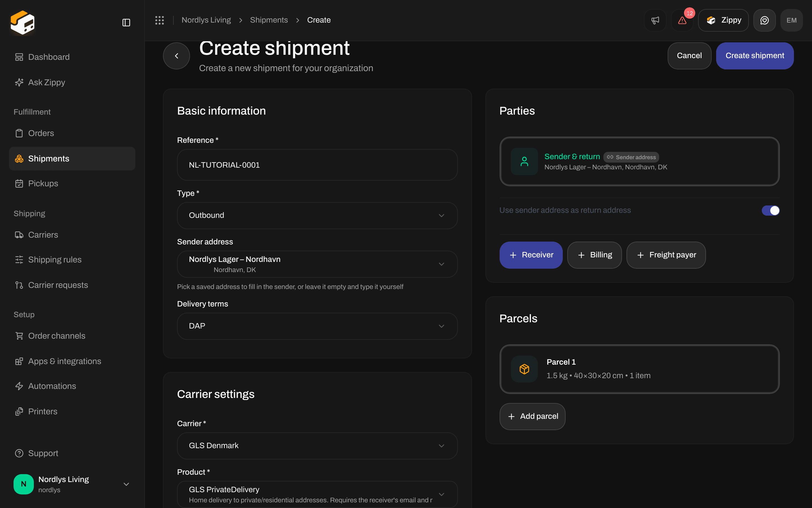
Task: Click the Parcel 1 box icon
Action: 524,369
